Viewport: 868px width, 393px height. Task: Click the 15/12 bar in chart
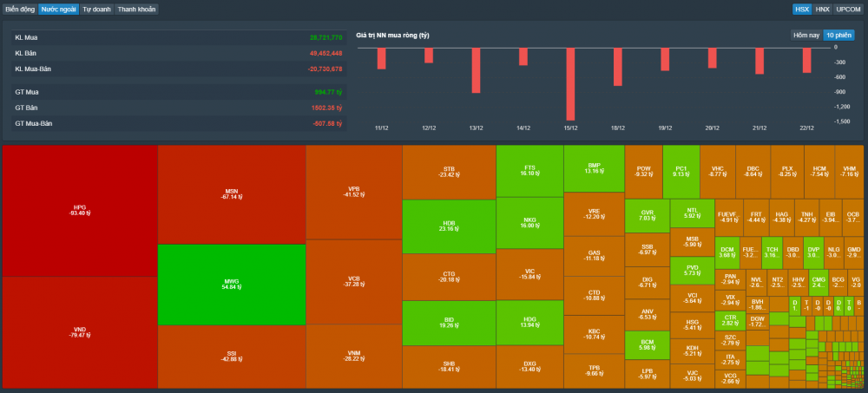[x=570, y=84]
